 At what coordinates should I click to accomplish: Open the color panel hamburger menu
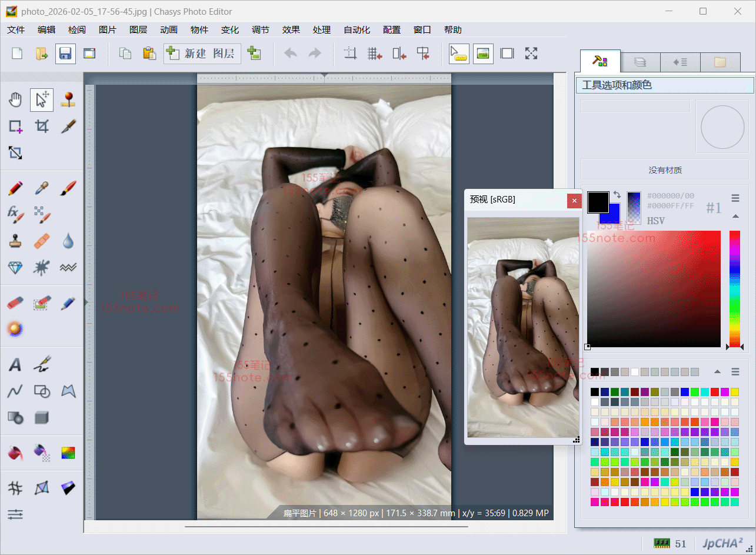(735, 198)
